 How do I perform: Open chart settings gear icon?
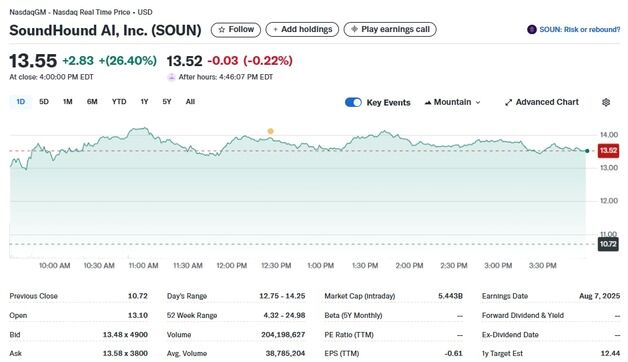(x=606, y=102)
